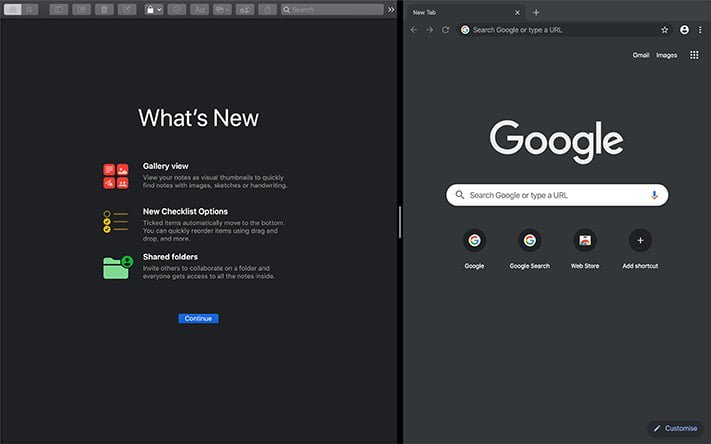Click the Gallery view feature icon
Image resolution: width=711 pixels, height=444 pixels.
(x=116, y=176)
